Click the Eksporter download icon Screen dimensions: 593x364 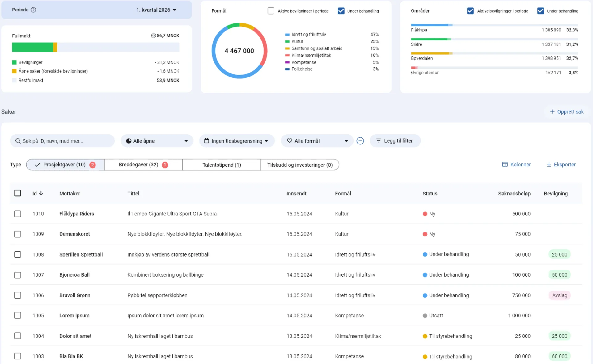[x=549, y=165]
